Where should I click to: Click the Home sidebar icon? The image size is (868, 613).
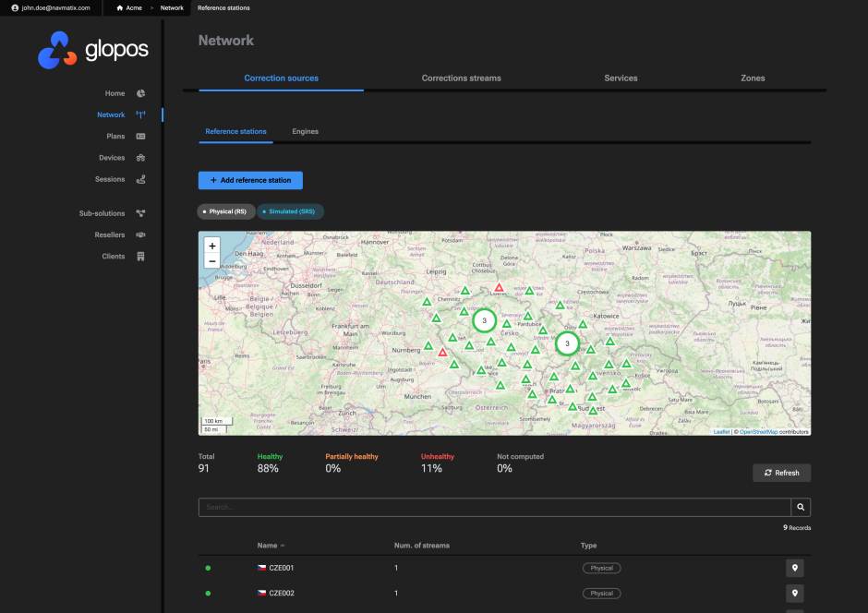(140, 93)
